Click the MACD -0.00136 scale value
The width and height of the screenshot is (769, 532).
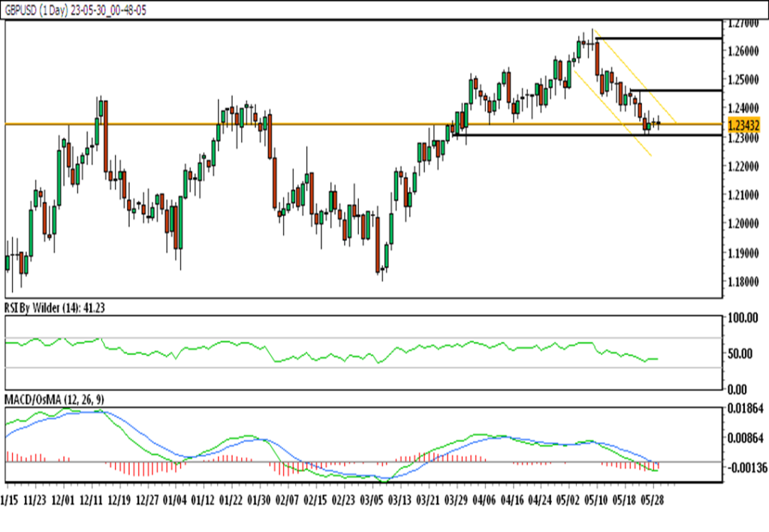click(747, 467)
